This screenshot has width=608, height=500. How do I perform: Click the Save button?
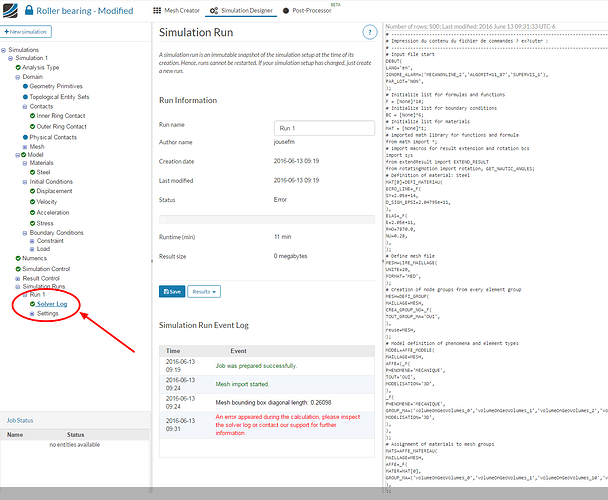point(172,292)
